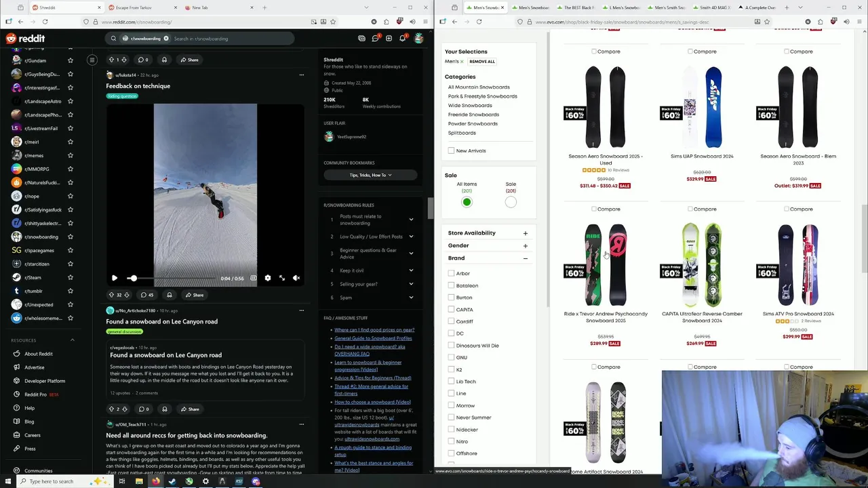Viewport: 868px width, 488px height.
Task: Give award on Feedback on technique post
Action: click(x=170, y=295)
